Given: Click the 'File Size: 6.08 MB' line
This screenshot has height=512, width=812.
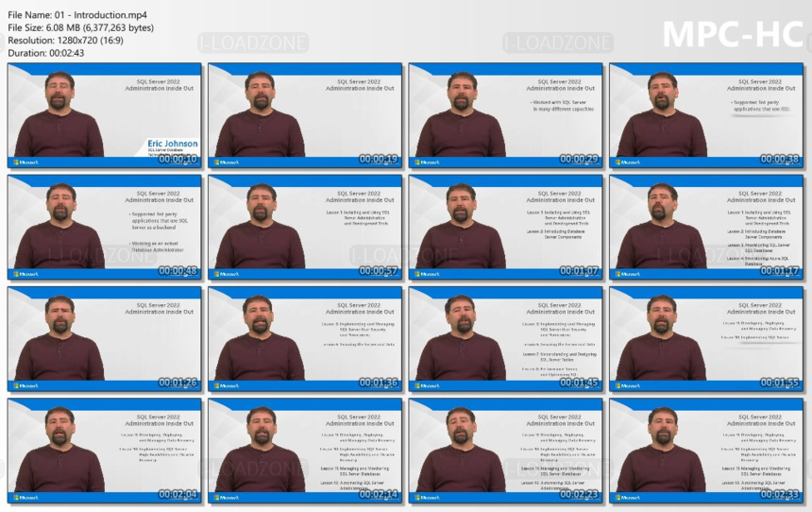Looking at the screenshot, I should click(81, 27).
